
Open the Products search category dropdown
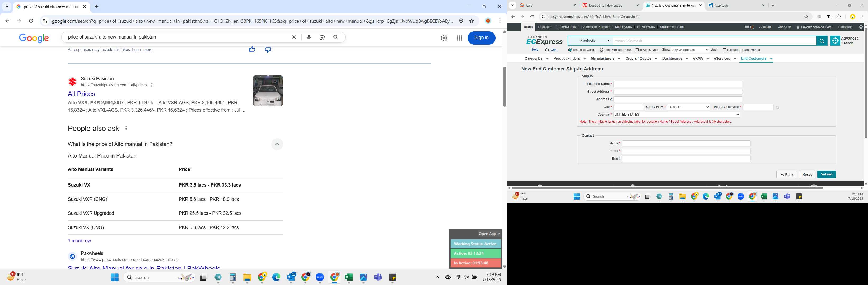(590, 41)
